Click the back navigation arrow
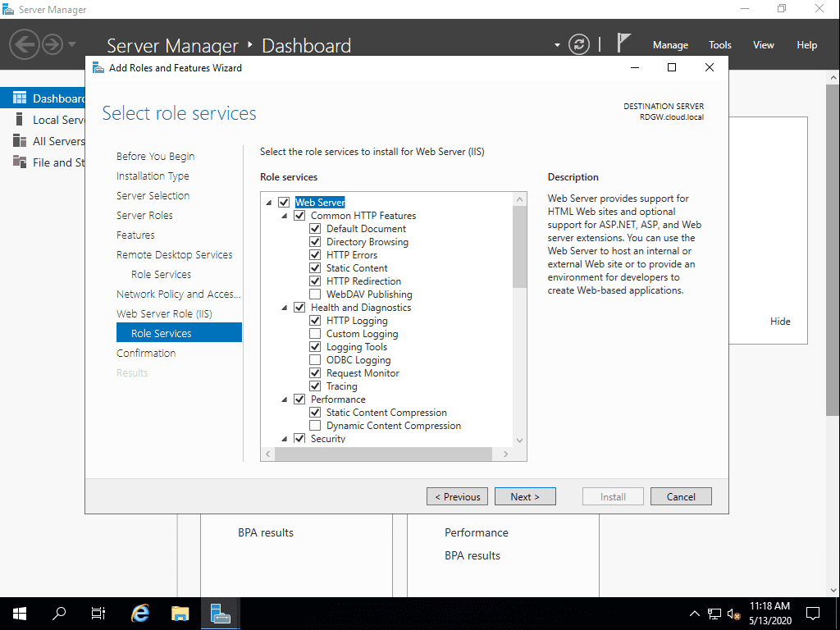840x630 pixels. pyautogui.click(x=23, y=45)
